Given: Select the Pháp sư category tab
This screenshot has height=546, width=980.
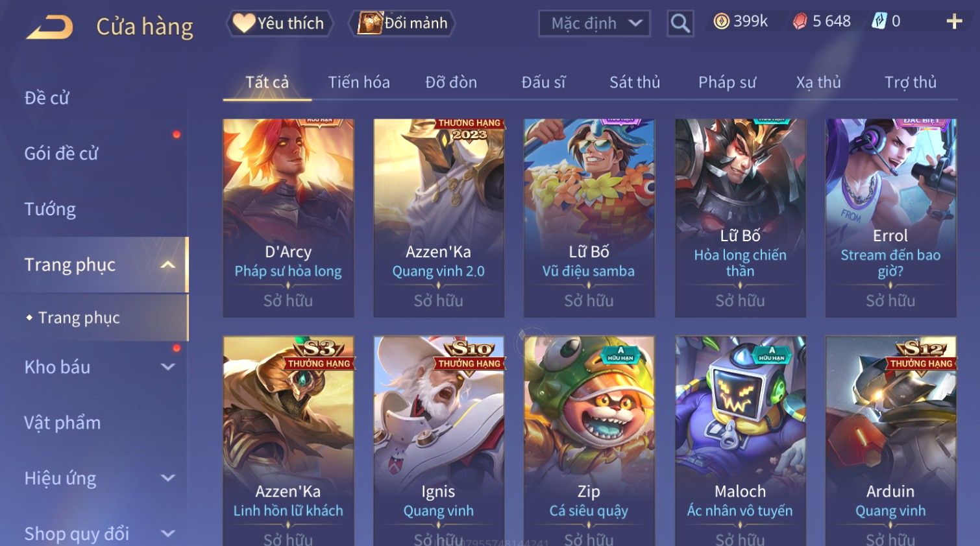Looking at the screenshot, I should [727, 82].
